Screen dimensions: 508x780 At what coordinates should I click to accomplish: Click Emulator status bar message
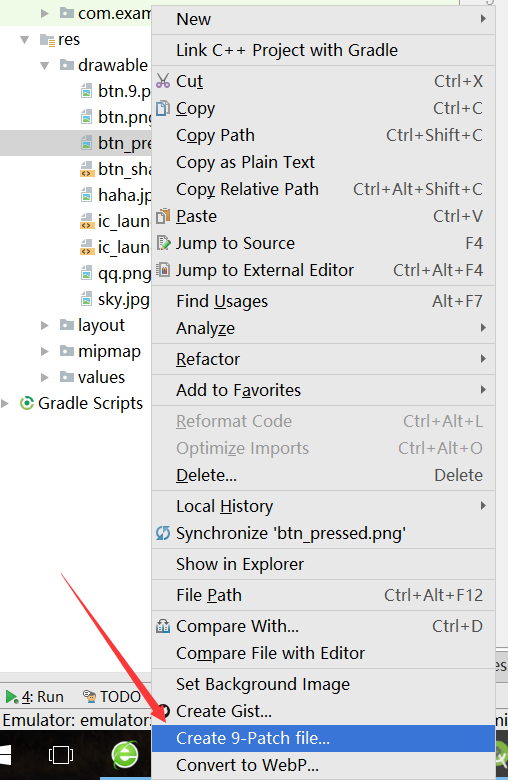tap(76, 720)
